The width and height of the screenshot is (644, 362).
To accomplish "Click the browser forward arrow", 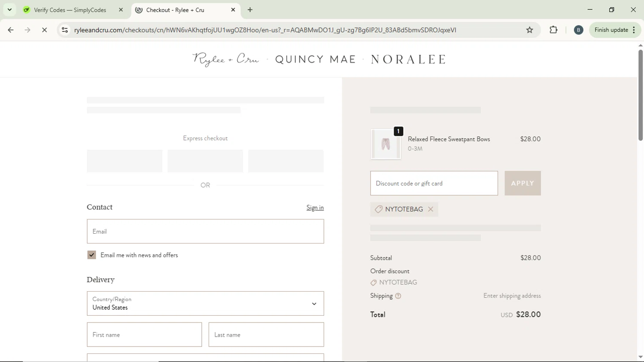I will pos(27,30).
